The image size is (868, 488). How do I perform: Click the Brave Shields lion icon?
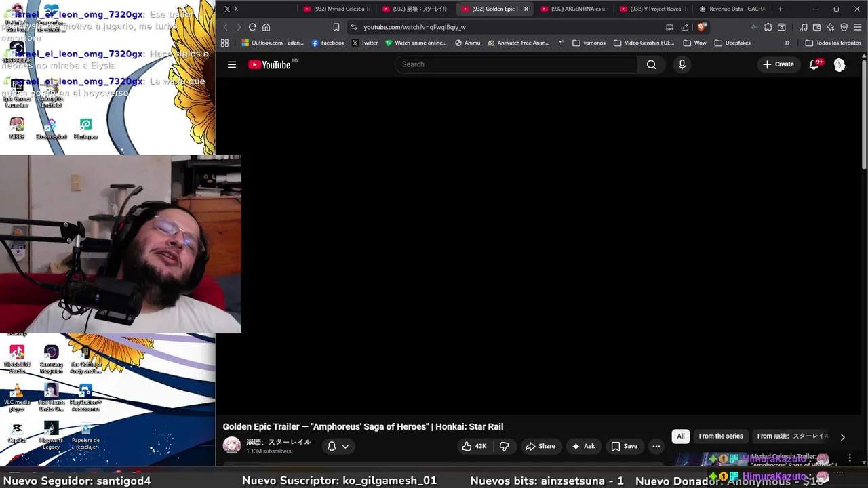[701, 27]
